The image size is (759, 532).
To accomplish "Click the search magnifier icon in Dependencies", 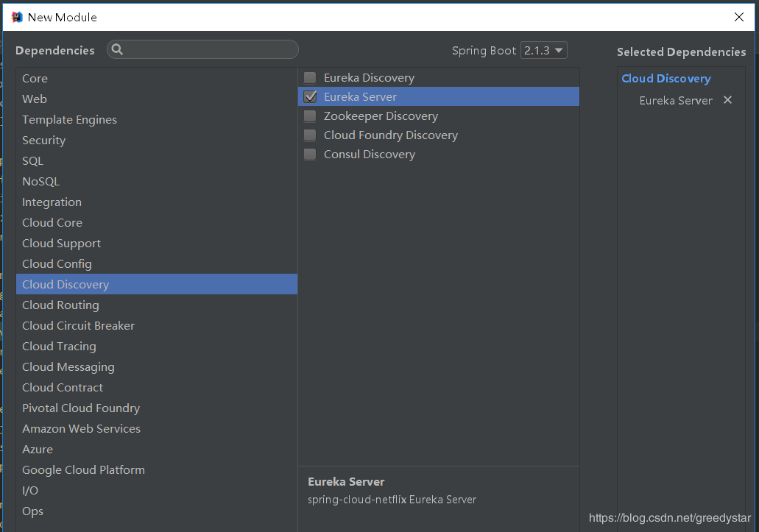I will [x=117, y=49].
